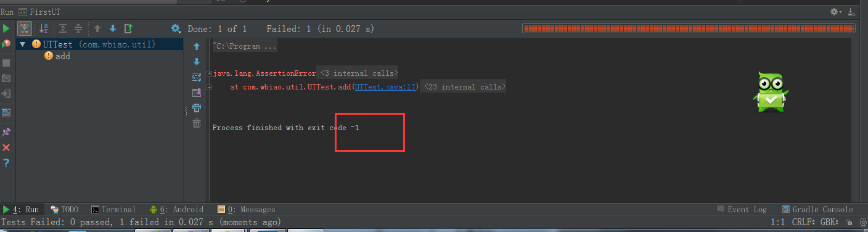Toggle Hide Passed tests filter button
Screen dimensions: 868x232
[x=25, y=28]
